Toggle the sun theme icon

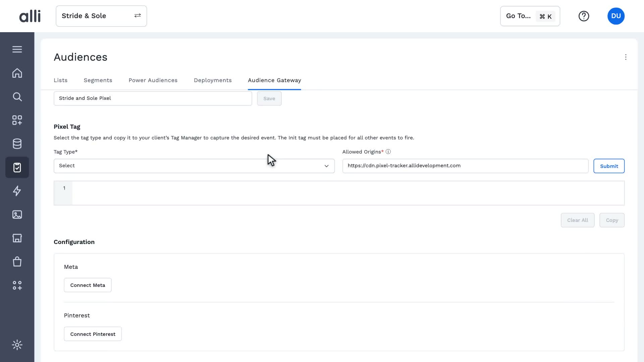[x=17, y=345]
